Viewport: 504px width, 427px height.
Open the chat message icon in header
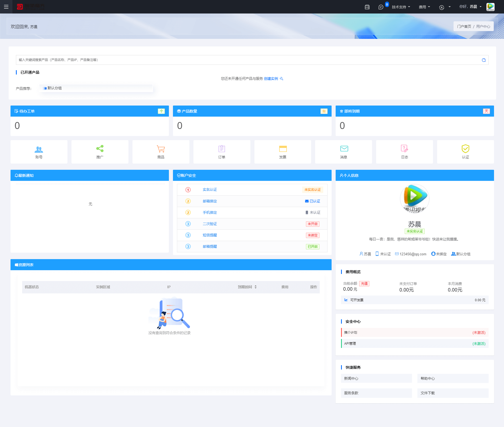(381, 7)
